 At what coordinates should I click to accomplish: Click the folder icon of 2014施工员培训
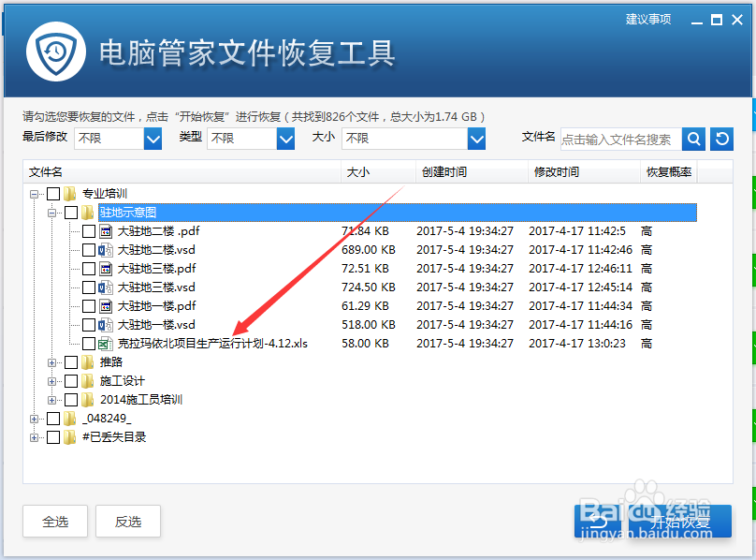pos(88,400)
